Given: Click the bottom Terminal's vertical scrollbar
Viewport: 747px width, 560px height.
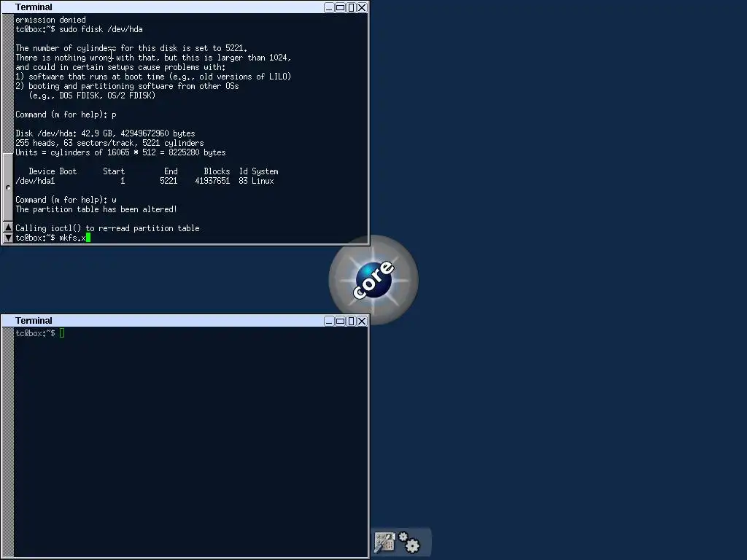Looking at the screenshot, I should tap(8, 442).
